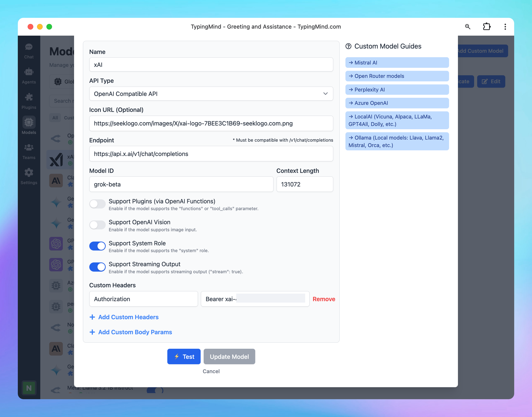Open the extensions puzzle icon in title bar
Viewport: 532px width, 417px height.
click(487, 27)
